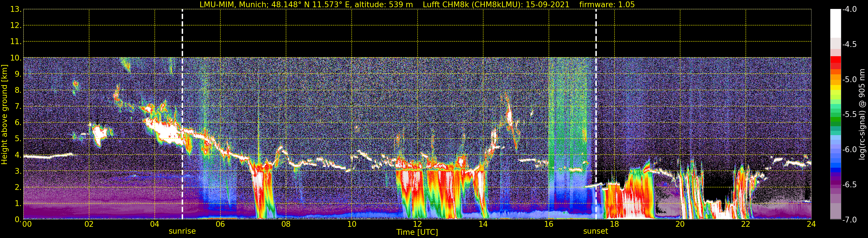Click the 'log(rc-signal) @ 905 nm' colorbar label
This screenshot has width=868, height=238.
pos(862,114)
